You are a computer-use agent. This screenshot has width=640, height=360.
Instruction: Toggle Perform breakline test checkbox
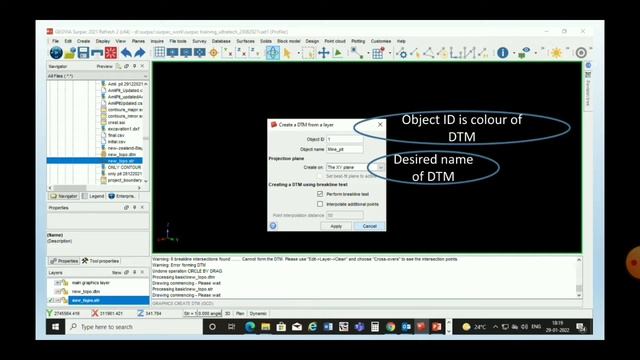point(320,194)
